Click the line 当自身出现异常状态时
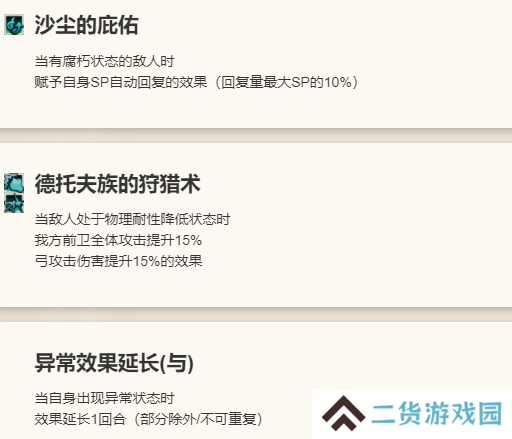The width and height of the screenshot is (512, 439). click(104, 398)
